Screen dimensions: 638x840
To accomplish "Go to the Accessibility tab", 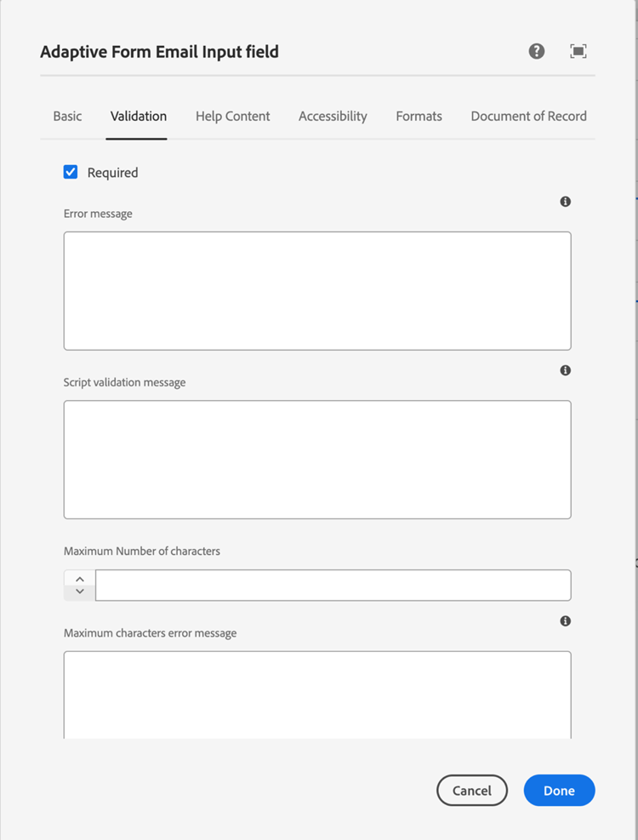I will tap(333, 116).
